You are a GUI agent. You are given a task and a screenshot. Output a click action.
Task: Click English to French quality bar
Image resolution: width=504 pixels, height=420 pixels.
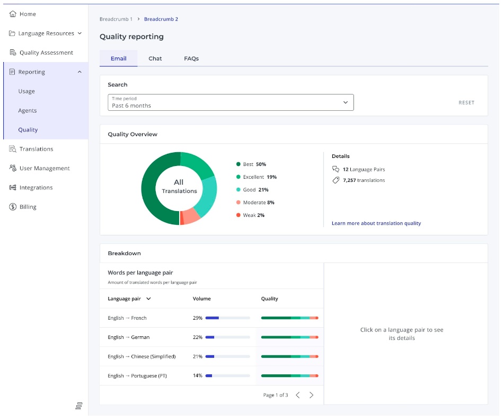pyautogui.click(x=289, y=318)
